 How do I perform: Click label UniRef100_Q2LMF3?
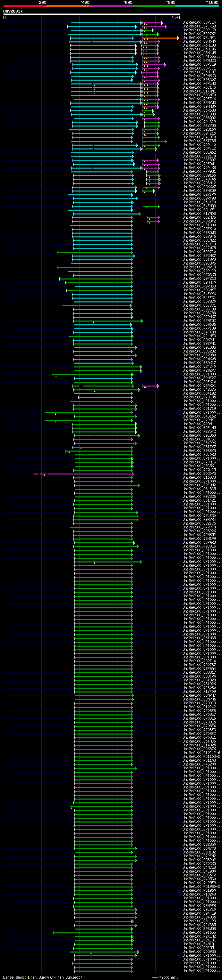pos(199,336)
